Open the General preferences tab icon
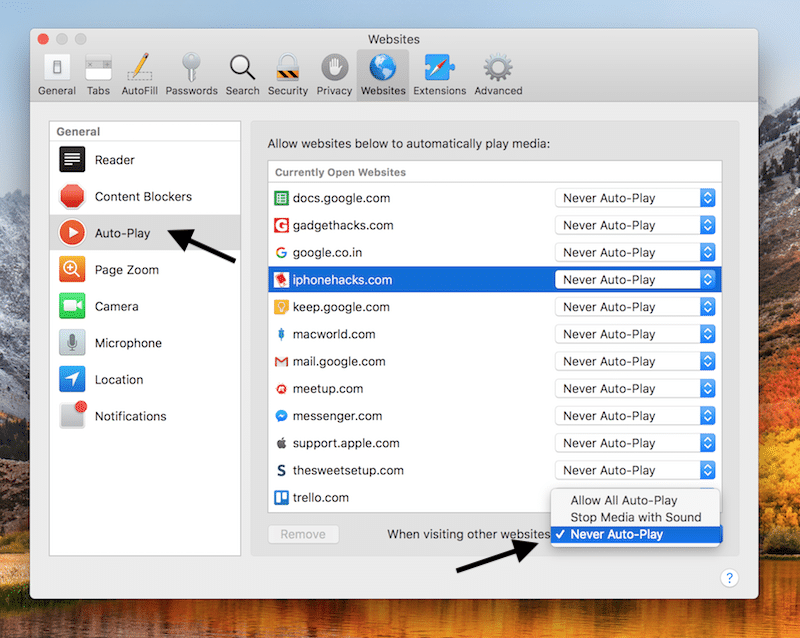This screenshot has width=800, height=638. point(57,74)
